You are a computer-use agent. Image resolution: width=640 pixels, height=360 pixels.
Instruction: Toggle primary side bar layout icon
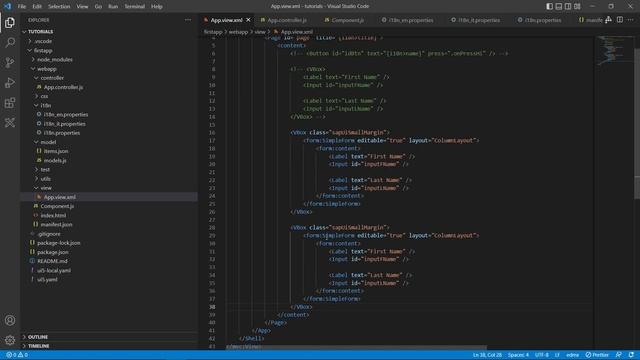(549, 6)
